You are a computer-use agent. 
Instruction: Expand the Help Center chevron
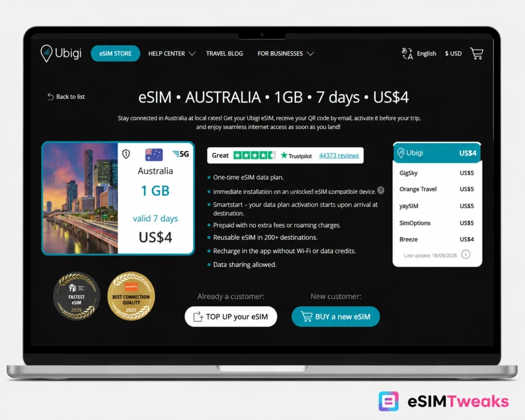[192, 53]
